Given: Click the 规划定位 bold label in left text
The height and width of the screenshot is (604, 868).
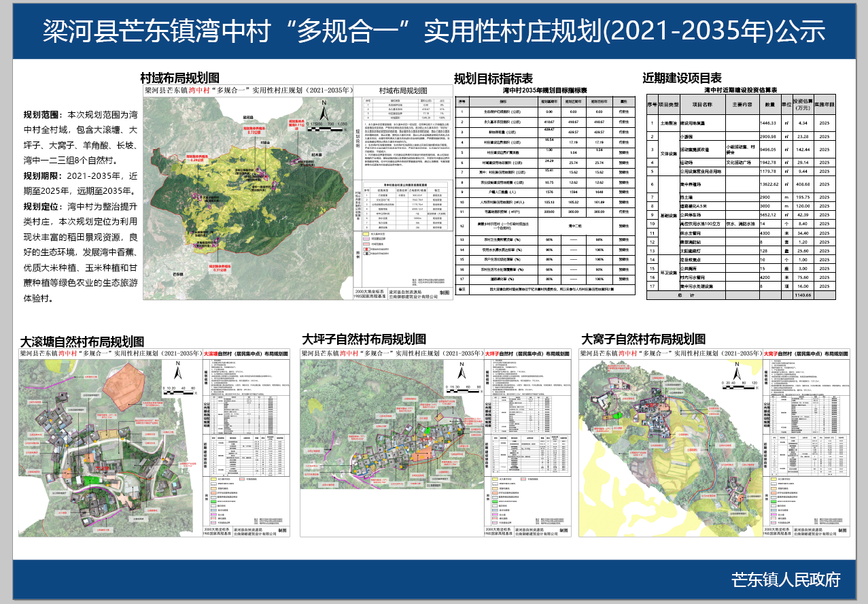Looking at the screenshot, I should pyautogui.click(x=42, y=207).
